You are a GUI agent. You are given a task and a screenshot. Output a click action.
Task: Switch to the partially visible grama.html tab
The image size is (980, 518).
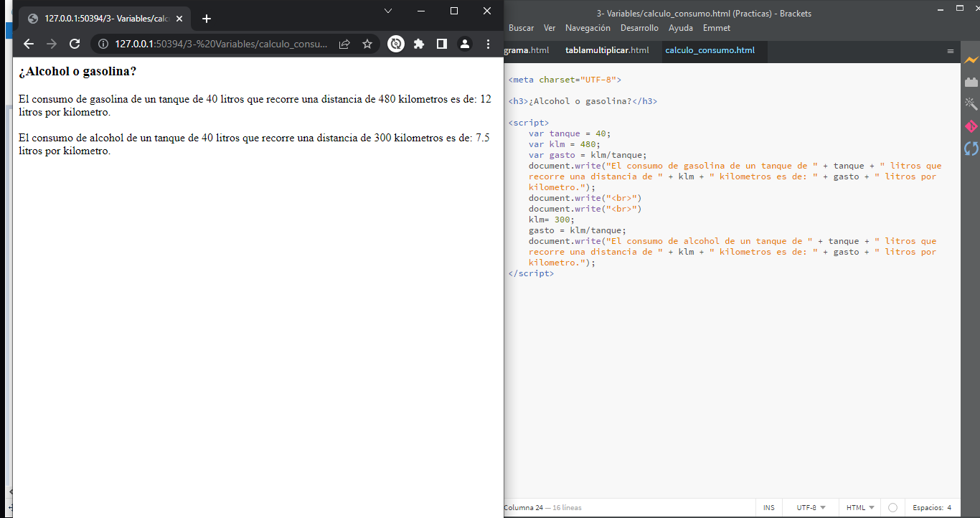(x=527, y=50)
